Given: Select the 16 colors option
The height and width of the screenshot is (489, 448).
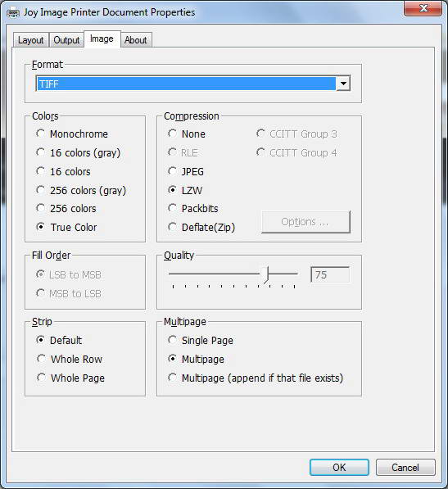Looking at the screenshot, I should coord(63,171).
